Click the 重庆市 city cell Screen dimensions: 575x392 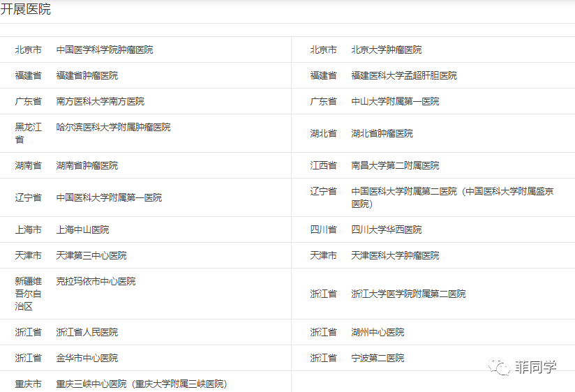point(28,384)
